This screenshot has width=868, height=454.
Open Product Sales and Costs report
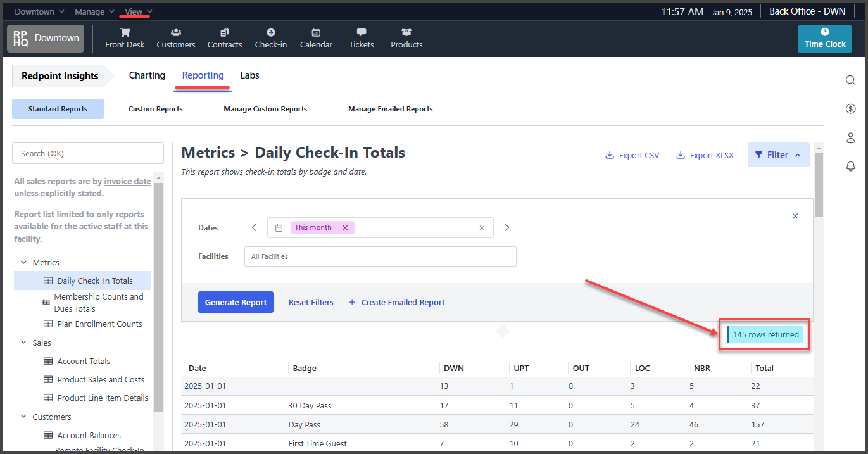pos(94,379)
